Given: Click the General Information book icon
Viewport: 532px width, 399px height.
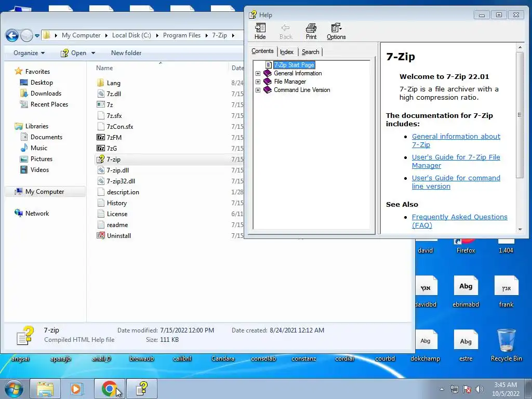Looking at the screenshot, I should (x=268, y=73).
